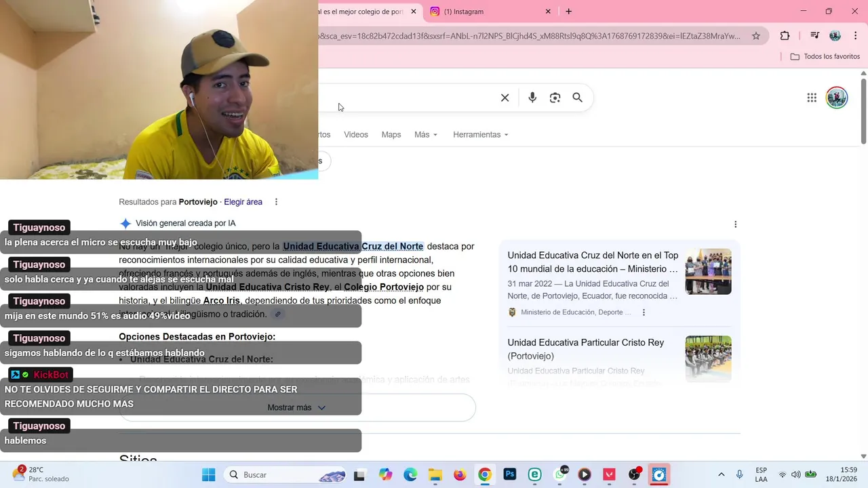Click highlighted Unidad Educativa Cruz del Norte link

(x=353, y=247)
